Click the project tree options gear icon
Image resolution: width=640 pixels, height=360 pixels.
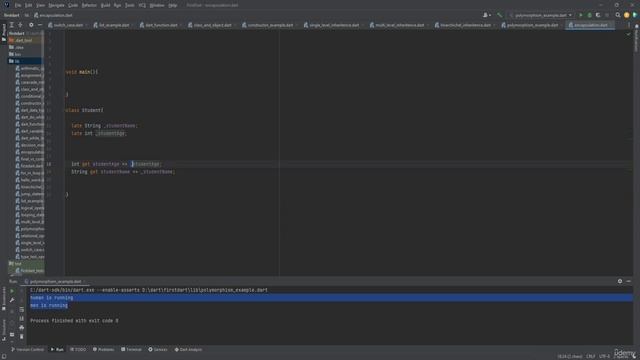point(31,25)
